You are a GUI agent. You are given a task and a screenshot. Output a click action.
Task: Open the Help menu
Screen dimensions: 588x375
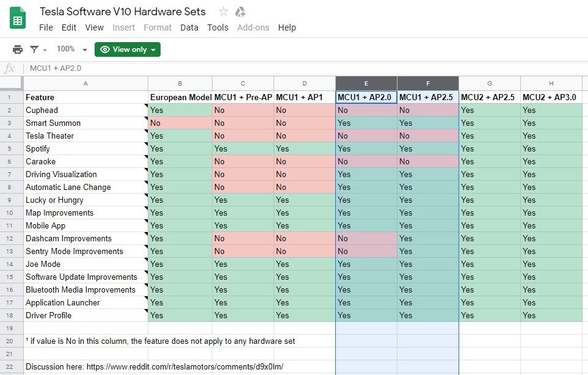click(x=287, y=27)
